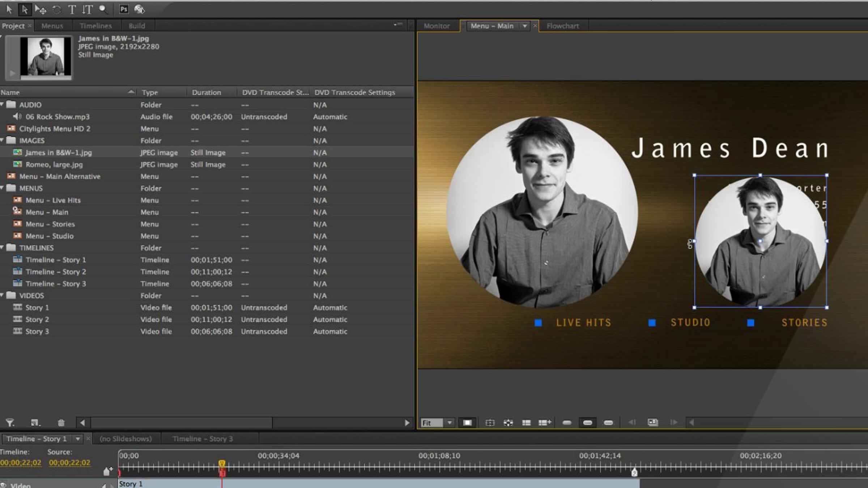
Task: Open the Timeline - Story 1 dropdown
Action: 78,439
